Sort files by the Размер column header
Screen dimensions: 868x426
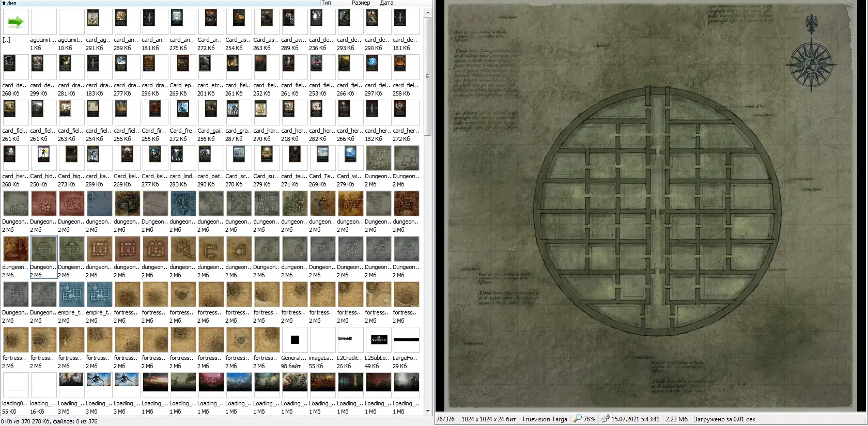coord(361,3)
